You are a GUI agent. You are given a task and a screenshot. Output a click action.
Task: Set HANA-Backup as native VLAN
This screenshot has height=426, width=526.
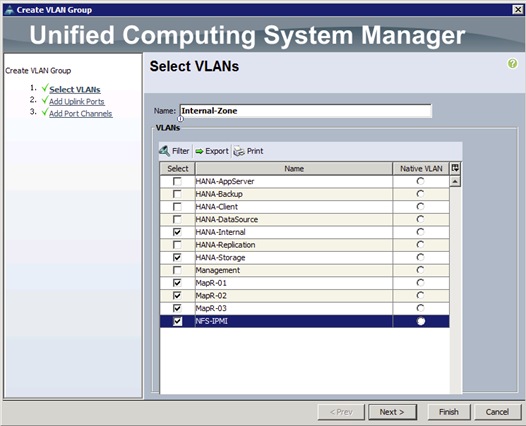(420, 194)
